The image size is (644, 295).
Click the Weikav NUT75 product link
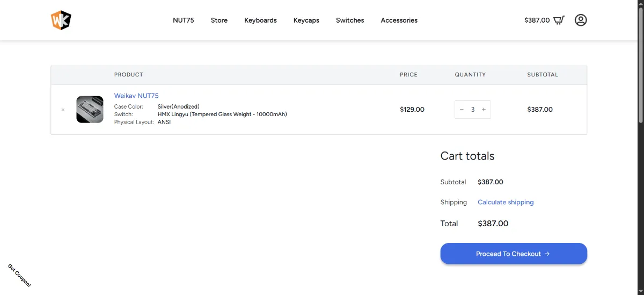point(136,96)
